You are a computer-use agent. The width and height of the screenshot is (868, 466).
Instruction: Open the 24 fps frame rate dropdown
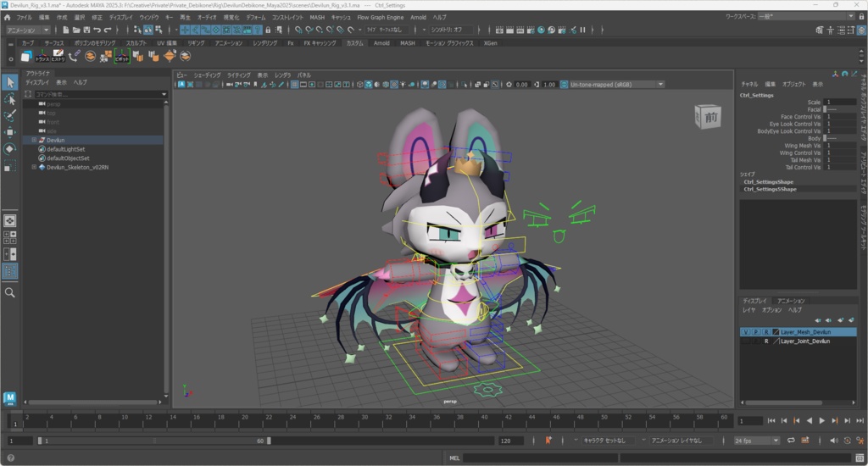(756, 441)
